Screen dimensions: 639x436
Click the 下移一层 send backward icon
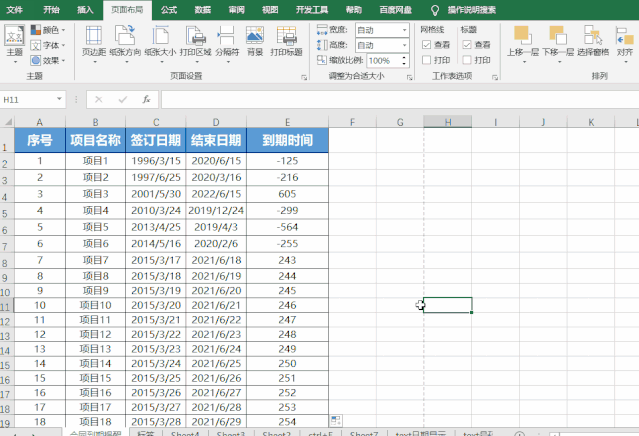[x=558, y=35]
